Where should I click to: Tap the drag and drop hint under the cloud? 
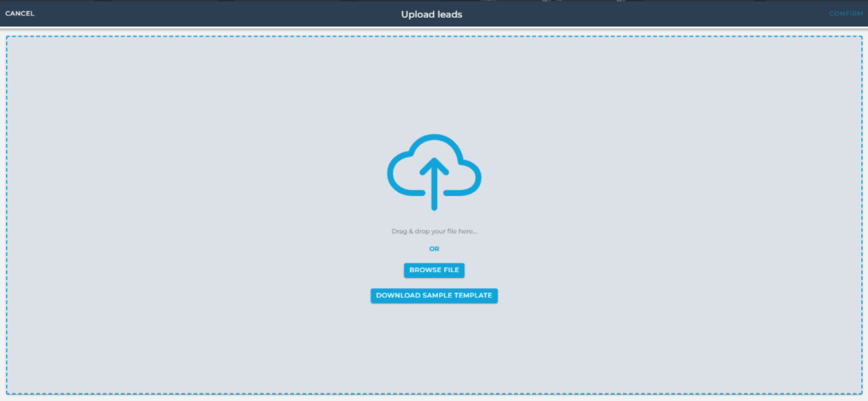click(x=434, y=231)
